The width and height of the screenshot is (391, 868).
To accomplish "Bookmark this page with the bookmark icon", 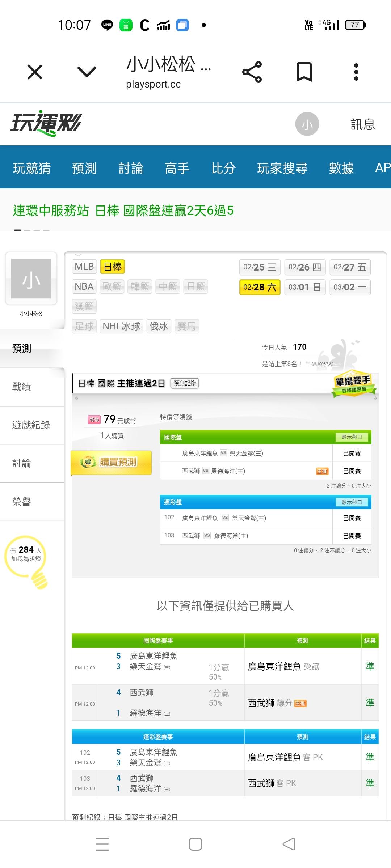I will (304, 72).
